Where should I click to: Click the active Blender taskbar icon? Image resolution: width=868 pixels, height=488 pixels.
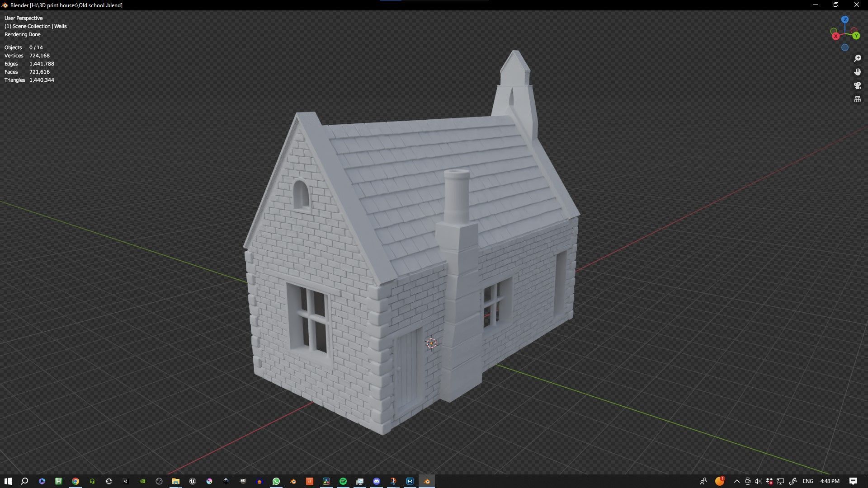(426, 481)
